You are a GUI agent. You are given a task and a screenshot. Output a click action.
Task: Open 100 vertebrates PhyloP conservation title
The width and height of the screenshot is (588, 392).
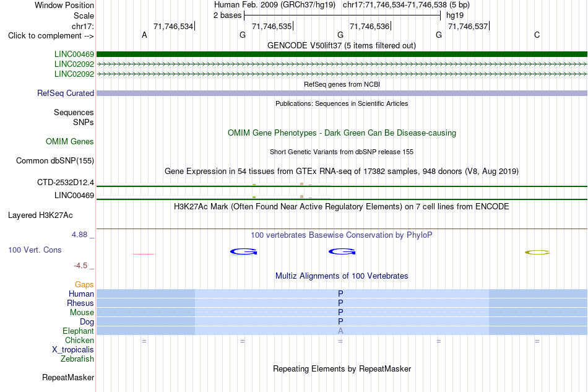341,235
